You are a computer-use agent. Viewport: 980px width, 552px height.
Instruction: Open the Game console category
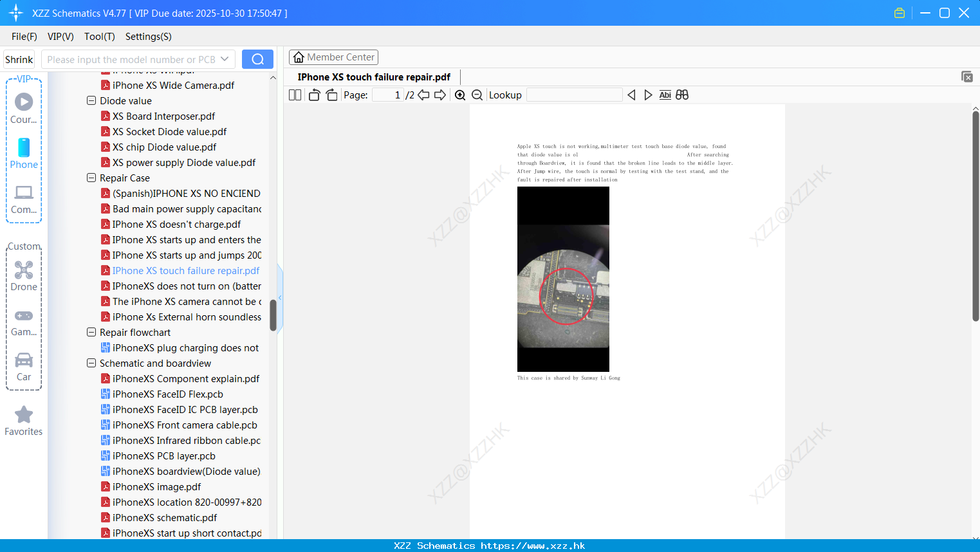click(x=24, y=322)
